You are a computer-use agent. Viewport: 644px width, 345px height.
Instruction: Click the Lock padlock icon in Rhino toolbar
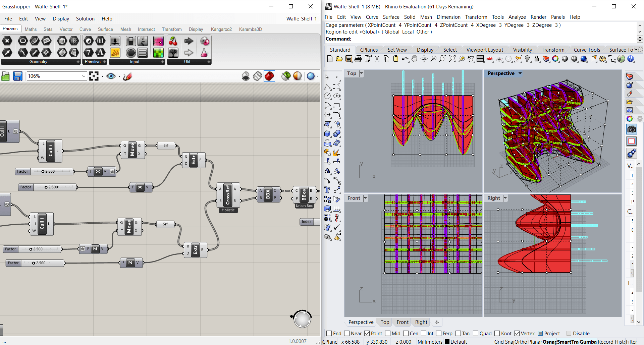(537, 59)
